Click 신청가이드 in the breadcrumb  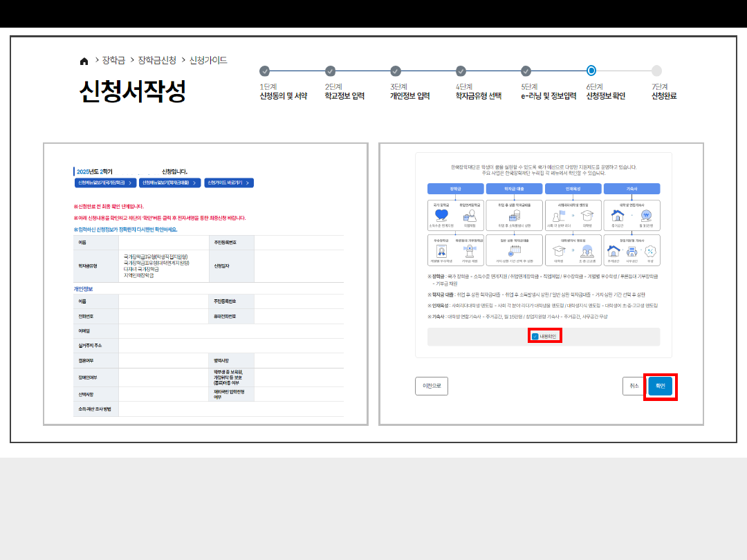pyautogui.click(x=208, y=60)
